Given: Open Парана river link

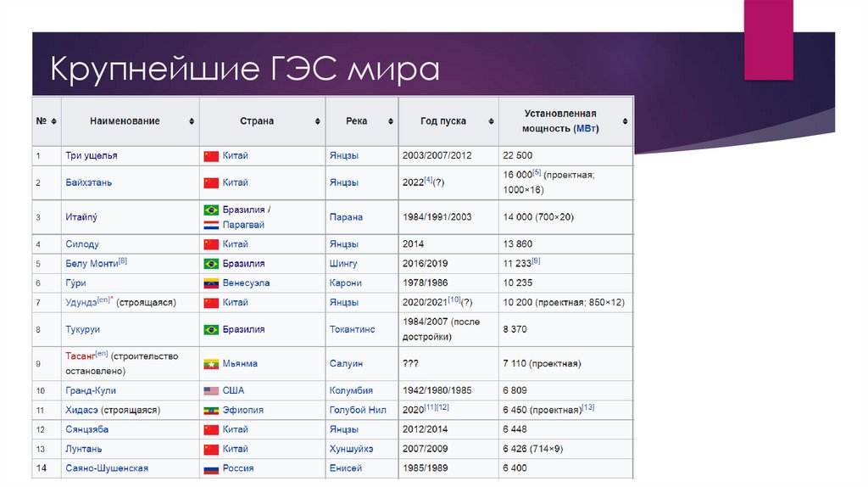Looking at the screenshot, I should [x=346, y=217].
